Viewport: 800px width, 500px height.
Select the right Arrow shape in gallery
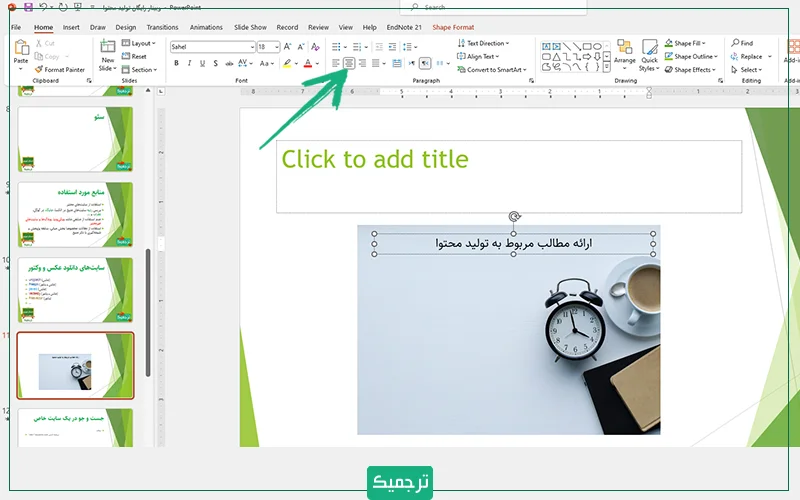[587, 57]
